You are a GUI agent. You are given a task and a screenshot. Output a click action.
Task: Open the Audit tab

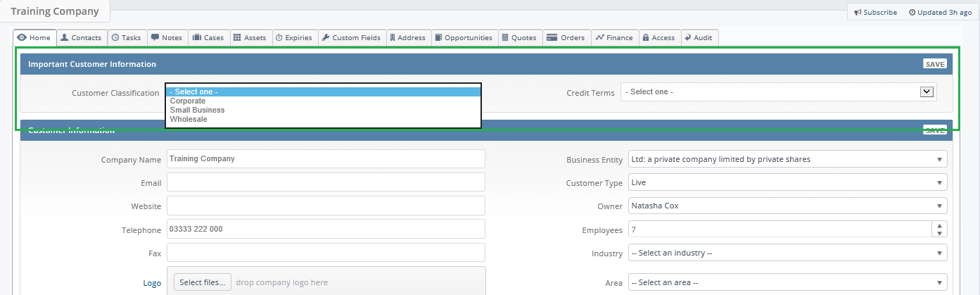pyautogui.click(x=699, y=37)
